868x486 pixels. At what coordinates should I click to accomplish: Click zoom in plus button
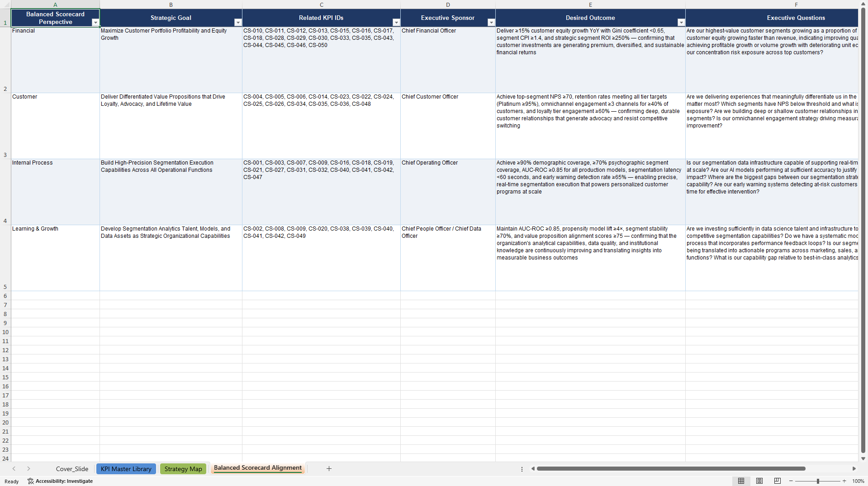[844, 481]
